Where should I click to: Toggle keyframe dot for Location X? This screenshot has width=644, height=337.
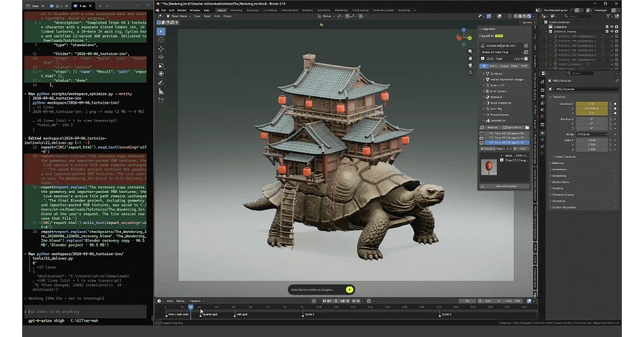[x=615, y=104]
